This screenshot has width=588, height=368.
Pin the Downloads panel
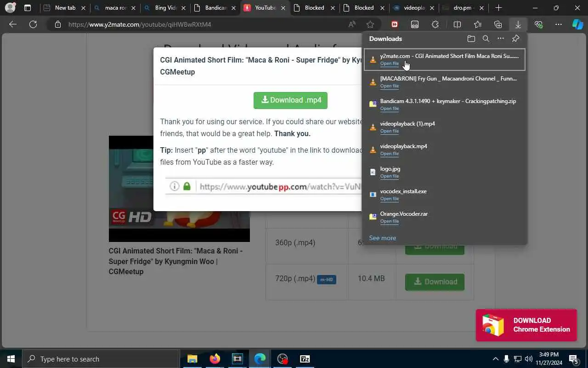coord(516,39)
